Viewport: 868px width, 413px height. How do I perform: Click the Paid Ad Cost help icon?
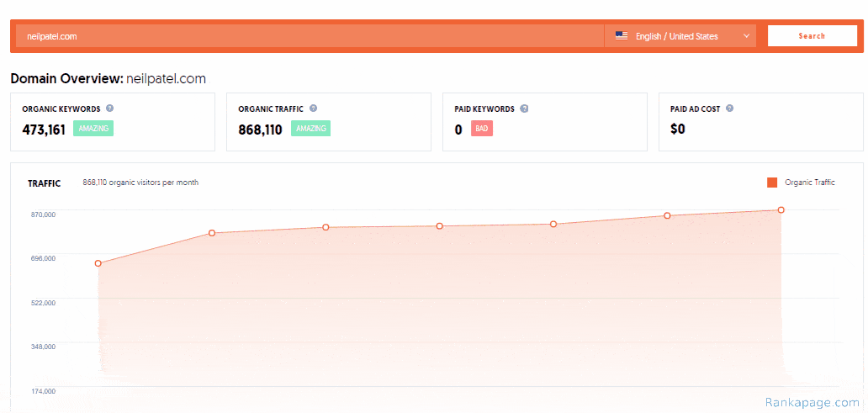click(x=729, y=109)
